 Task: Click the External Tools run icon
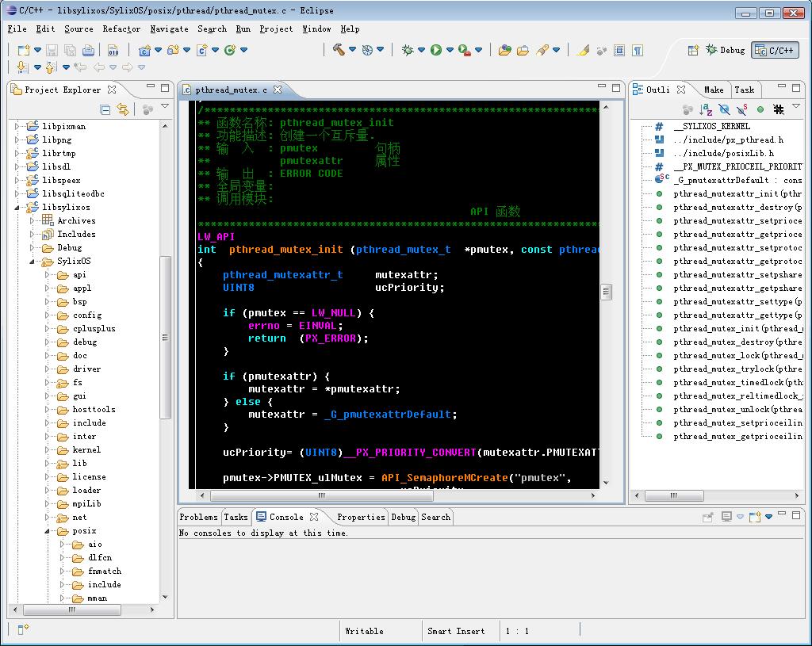[x=465, y=50]
